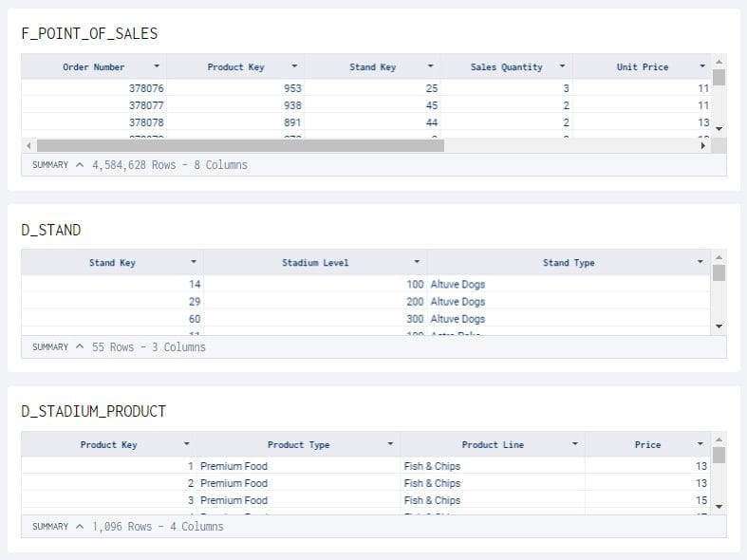Click the vertical scrollbar thumb in F_POINT_OF_SALES

click(x=719, y=77)
